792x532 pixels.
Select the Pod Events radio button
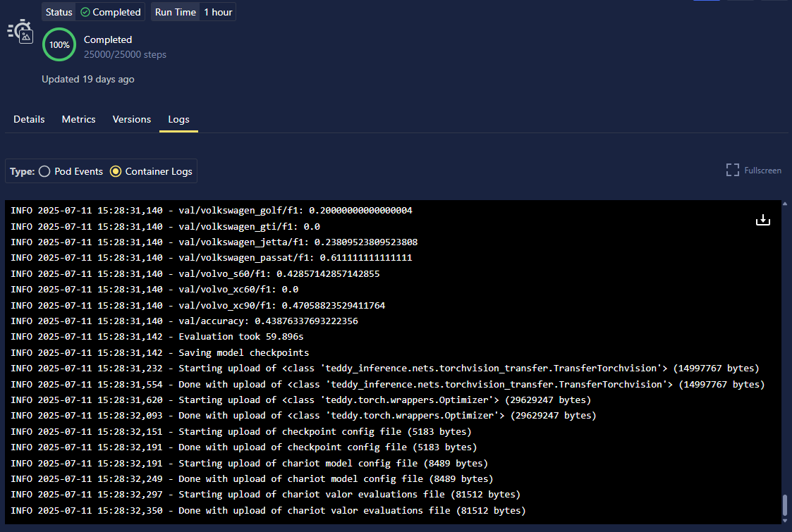pos(44,172)
